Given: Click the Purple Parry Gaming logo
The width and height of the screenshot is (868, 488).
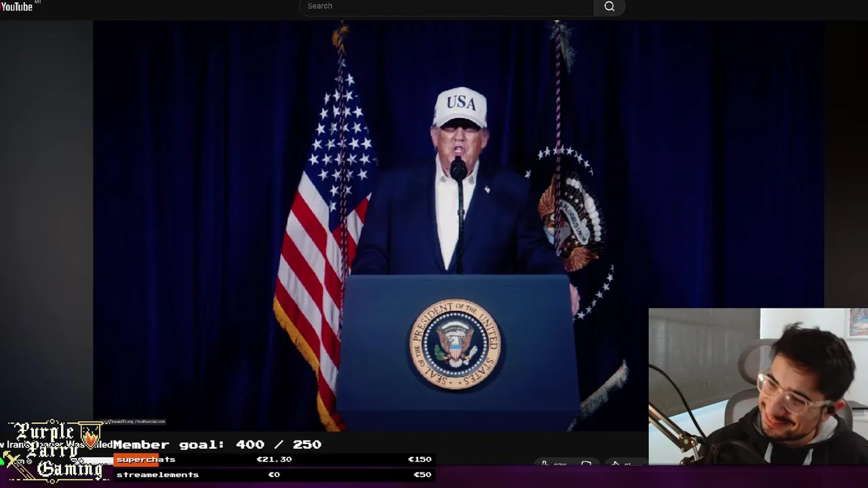Looking at the screenshot, I should [x=54, y=450].
